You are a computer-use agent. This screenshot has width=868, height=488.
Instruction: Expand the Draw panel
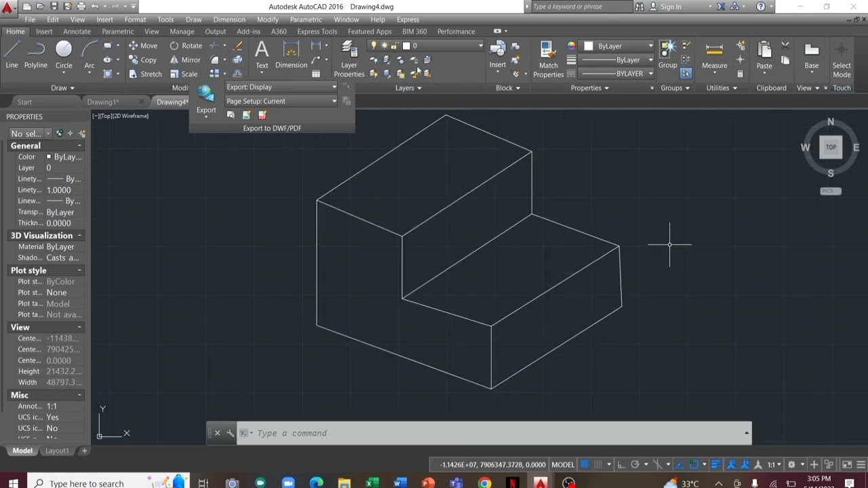coord(63,88)
